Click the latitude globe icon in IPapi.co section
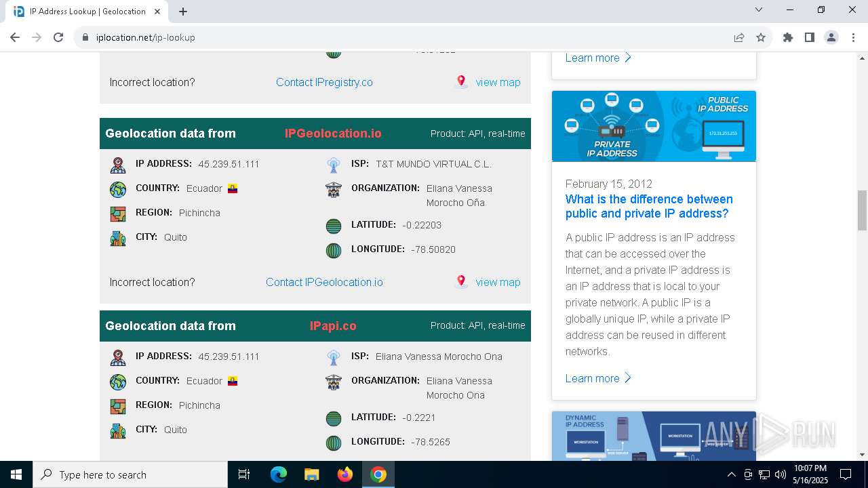The height and width of the screenshot is (488, 868). (333, 418)
